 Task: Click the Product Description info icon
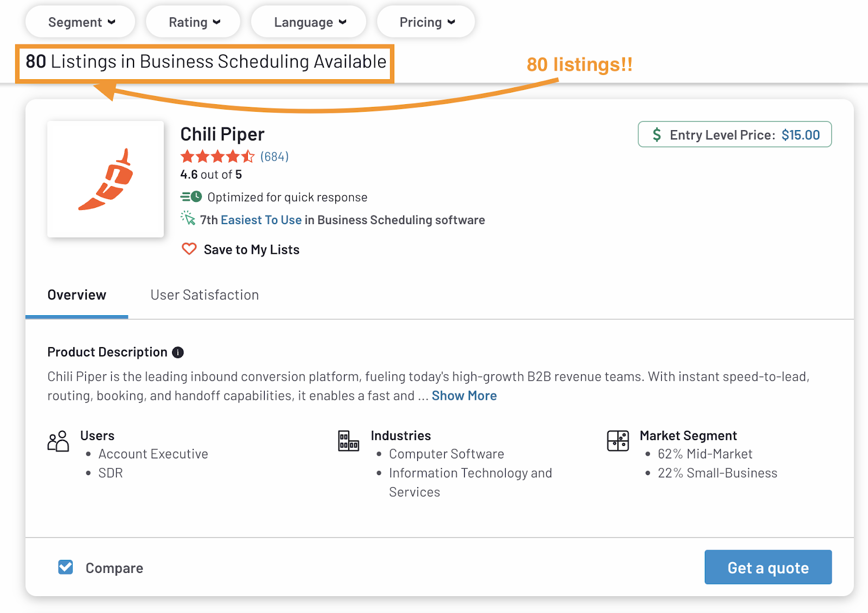coord(178,353)
